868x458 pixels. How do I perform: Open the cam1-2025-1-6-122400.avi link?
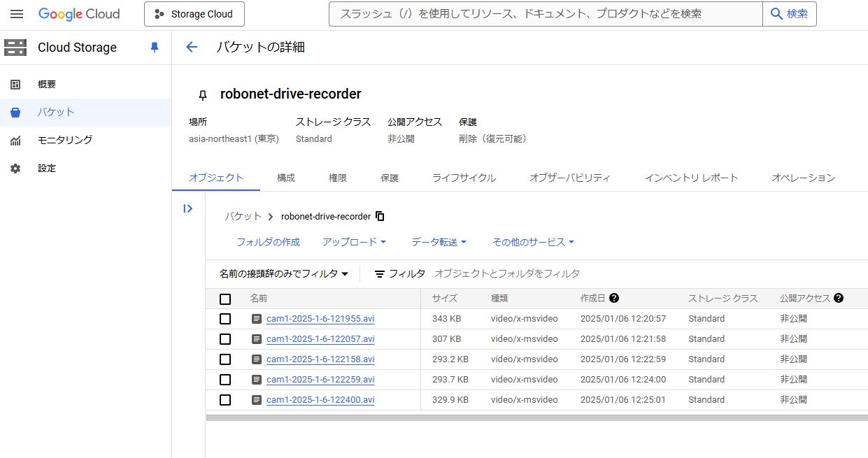320,400
